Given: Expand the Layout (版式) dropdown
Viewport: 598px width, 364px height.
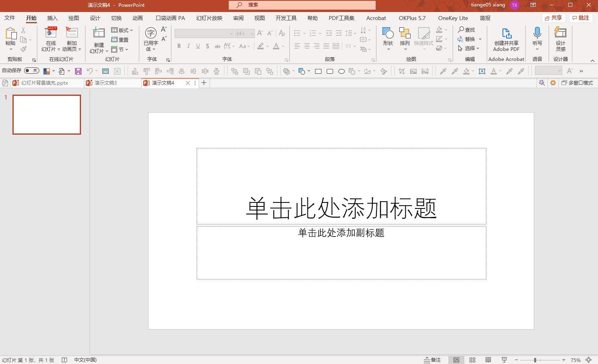Looking at the screenshot, I should [x=122, y=30].
